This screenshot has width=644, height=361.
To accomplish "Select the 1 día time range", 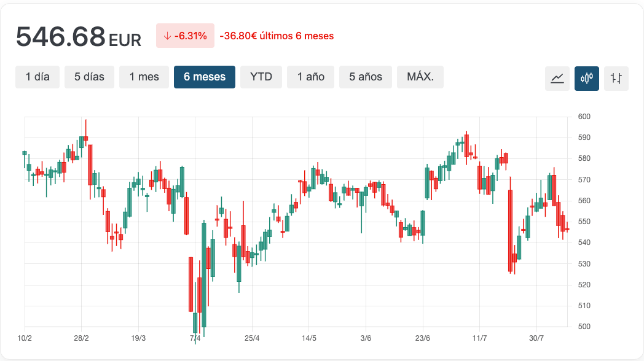I will pyautogui.click(x=37, y=77).
